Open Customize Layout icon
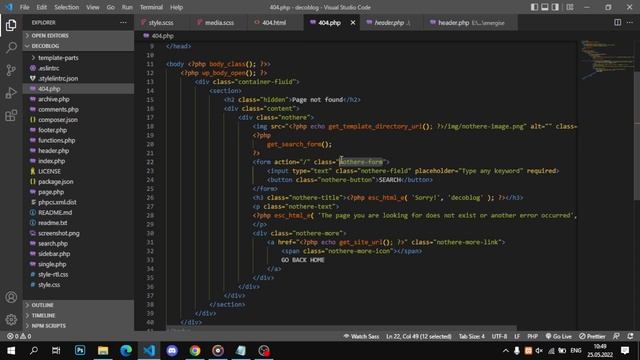640x360 pixels. tap(570, 7)
